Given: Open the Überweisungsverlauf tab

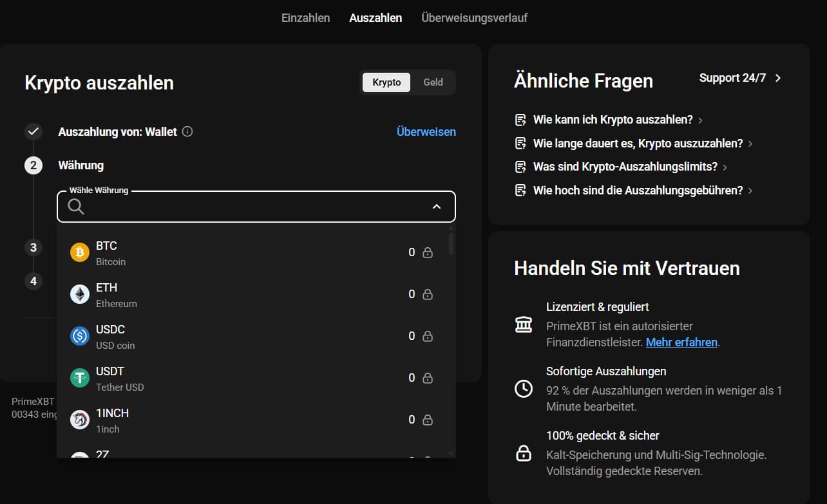Looking at the screenshot, I should click(x=474, y=18).
